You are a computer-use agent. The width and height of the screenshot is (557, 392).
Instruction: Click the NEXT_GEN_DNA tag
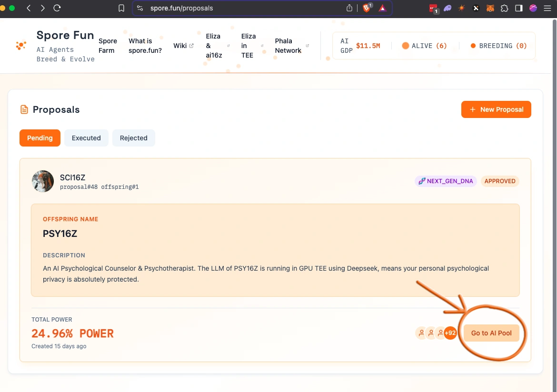click(446, 181)
